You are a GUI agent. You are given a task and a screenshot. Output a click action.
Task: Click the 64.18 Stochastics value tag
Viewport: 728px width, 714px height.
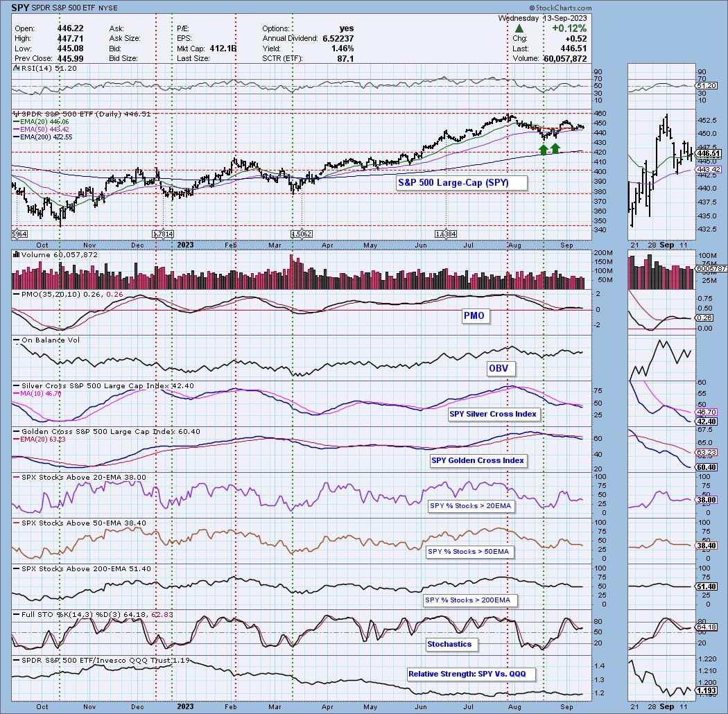(x=707, y=627)
